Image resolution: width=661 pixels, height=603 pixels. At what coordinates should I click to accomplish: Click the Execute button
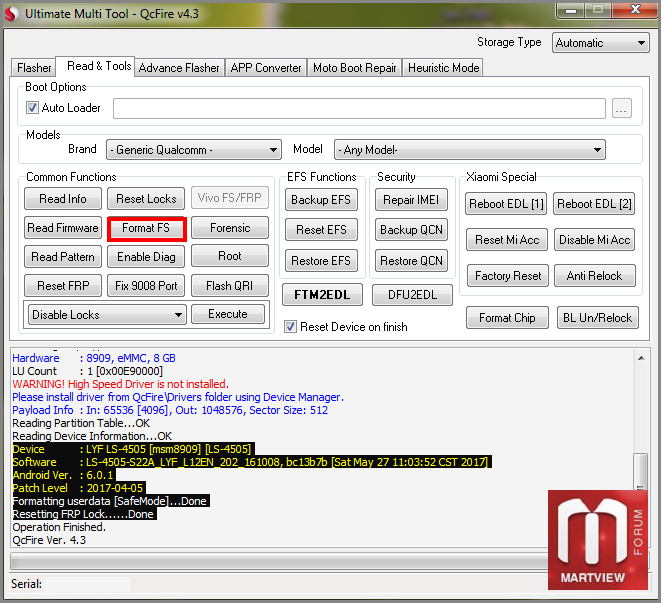[x=228, y=314]
